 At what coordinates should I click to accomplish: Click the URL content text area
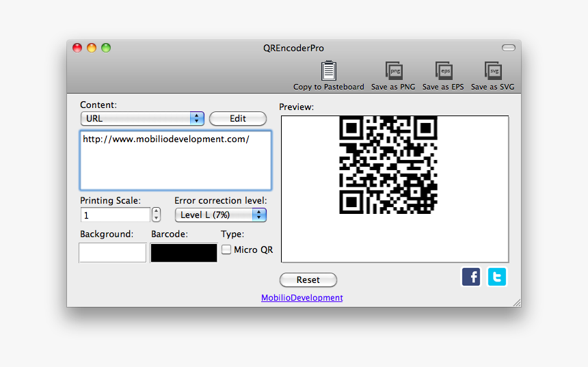pos(176,160)
